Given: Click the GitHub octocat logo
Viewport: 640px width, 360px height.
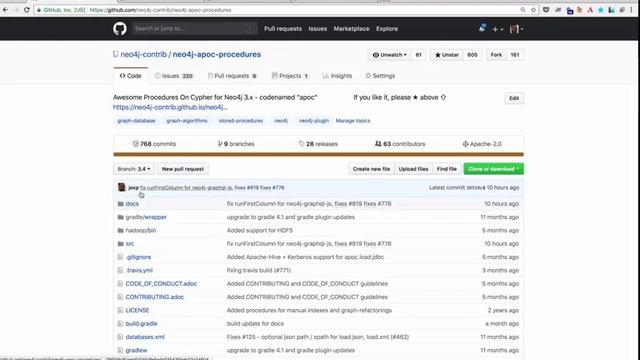Looking at the screenshot, I should point(120,29).
